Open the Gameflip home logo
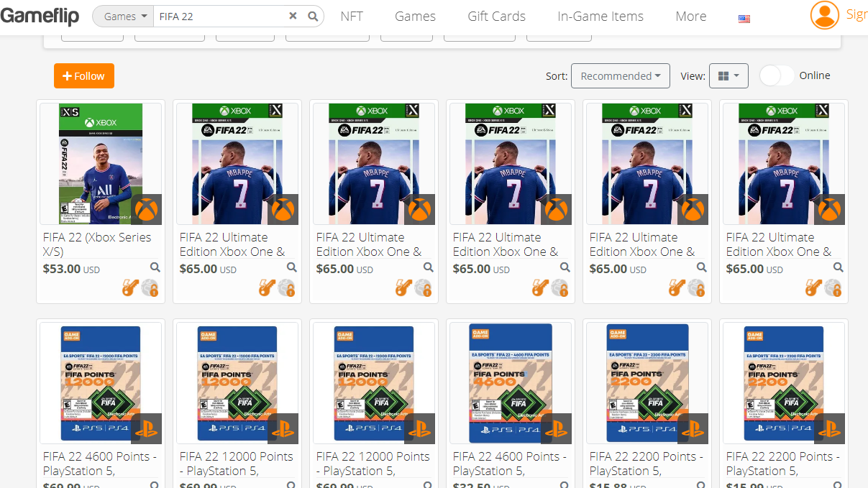Viewport: 868px width, 488px height. click(40, 16)
